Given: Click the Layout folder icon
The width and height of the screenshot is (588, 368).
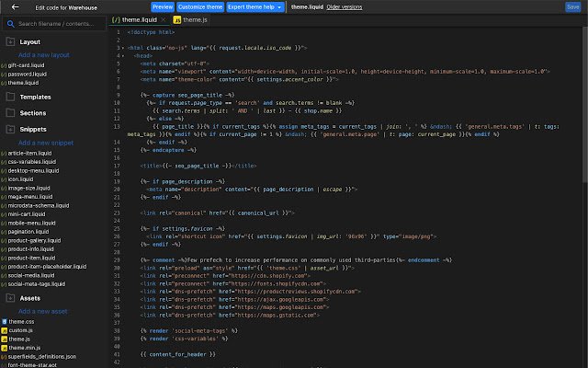Looking at the screenshot, I should pos(10,41).
